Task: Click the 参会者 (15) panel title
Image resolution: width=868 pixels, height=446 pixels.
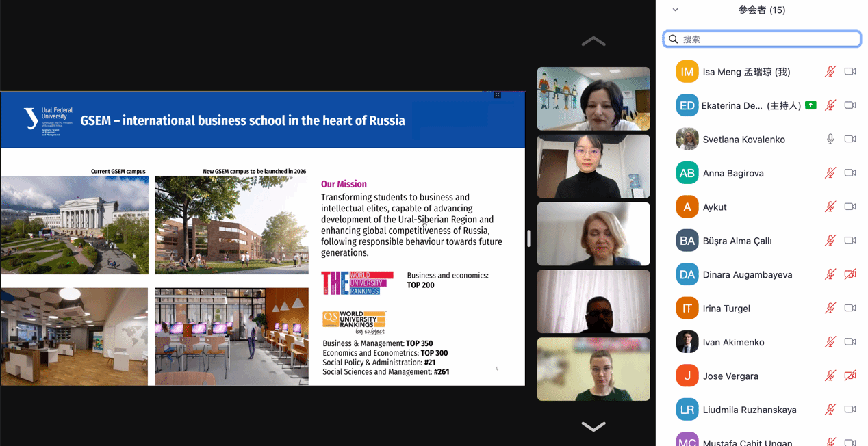Action: click(761, 10)
